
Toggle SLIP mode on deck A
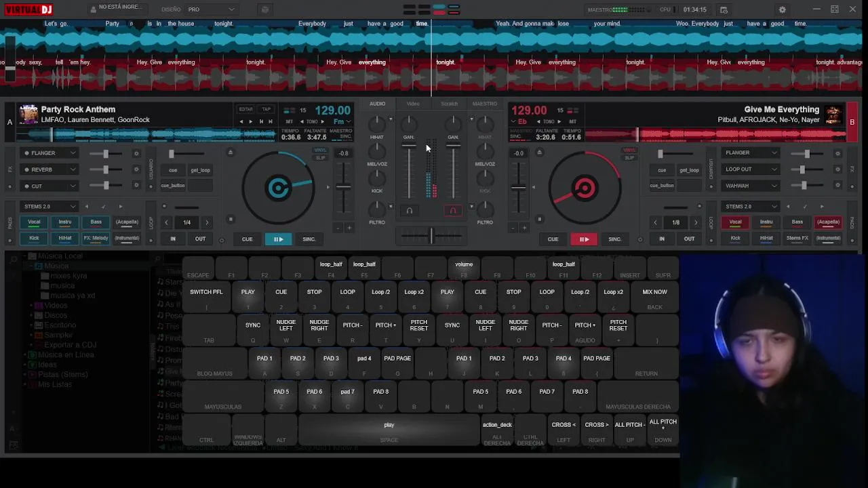320,158
